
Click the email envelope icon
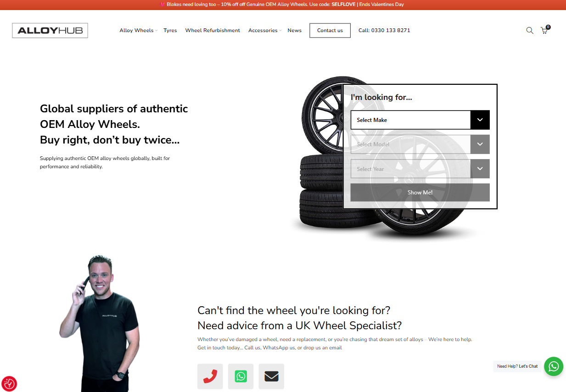271,376
